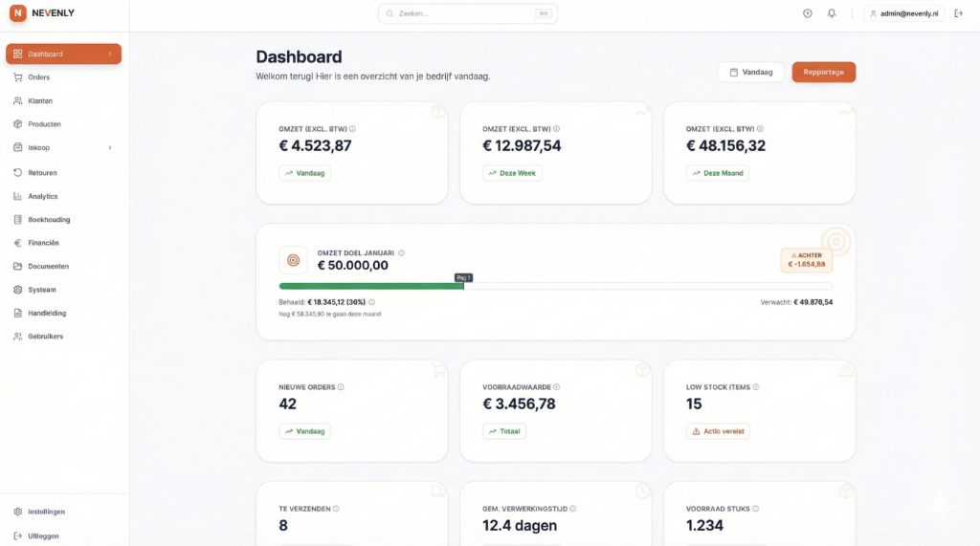Click the Actie vereist warning badge

click(718, 431)
